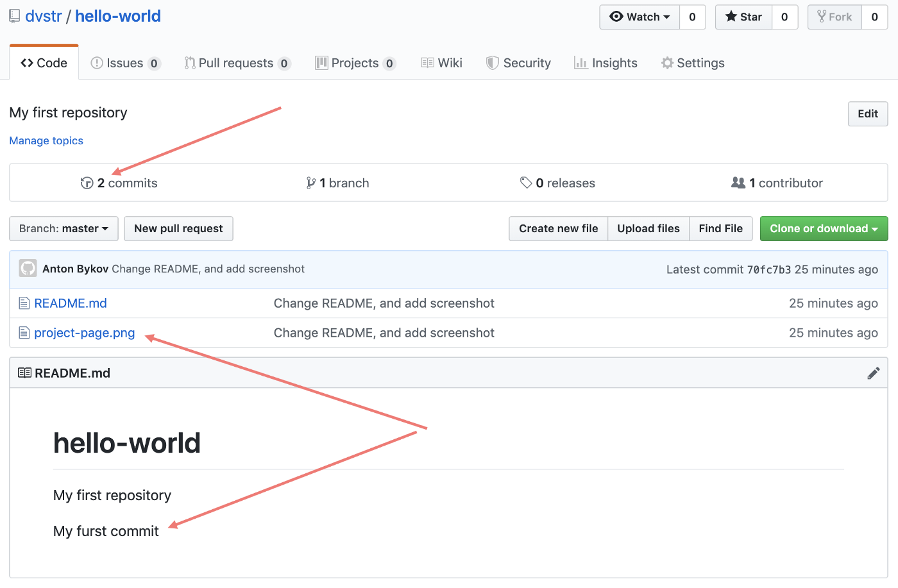This screenshot has height=588, width=898.
Task: Open the Security tab
Action: tap(518, 63)
